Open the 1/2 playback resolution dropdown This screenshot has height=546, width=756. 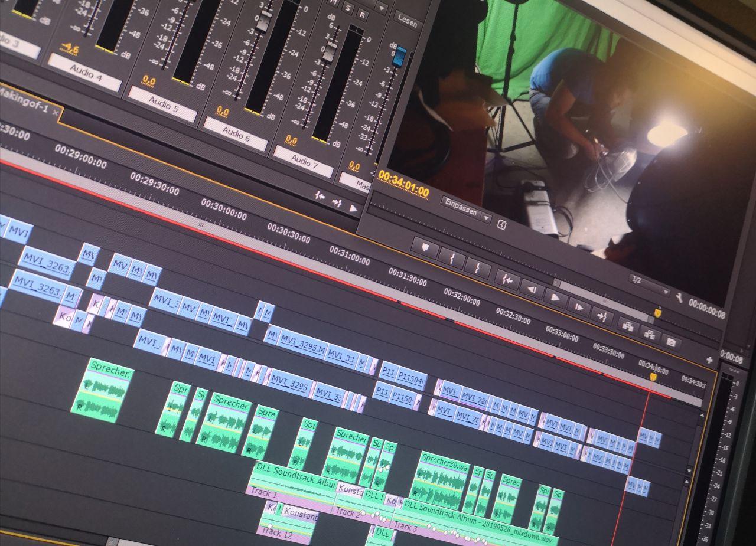pyautogui.click(x=649, y=285)
